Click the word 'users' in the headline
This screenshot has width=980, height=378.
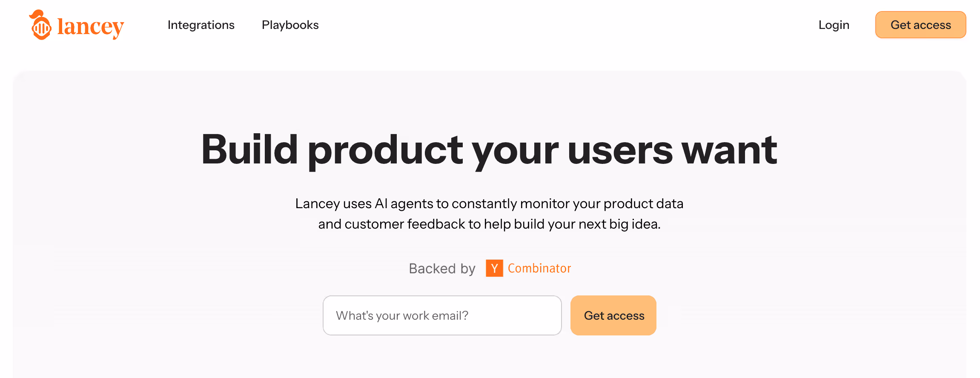coord(620,150)
